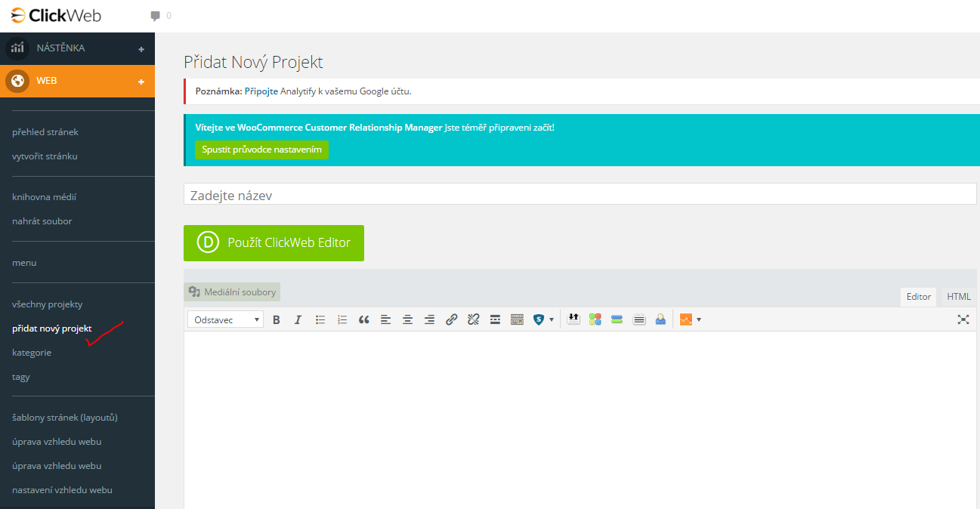Image resolution: width=980 pixels, height=509 pixels.
Task: Expand Nástěnka with its plus sign
Action: [141, 49]
